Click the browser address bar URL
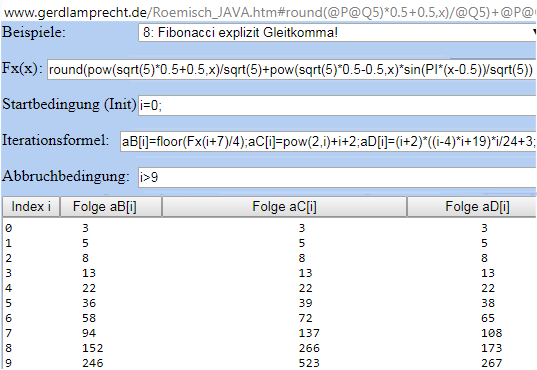The image size is (537, 370). [269, 13]
